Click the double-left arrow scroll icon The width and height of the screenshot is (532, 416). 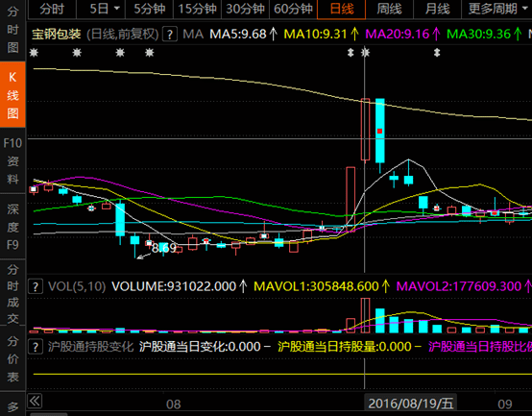pos(35,401)
